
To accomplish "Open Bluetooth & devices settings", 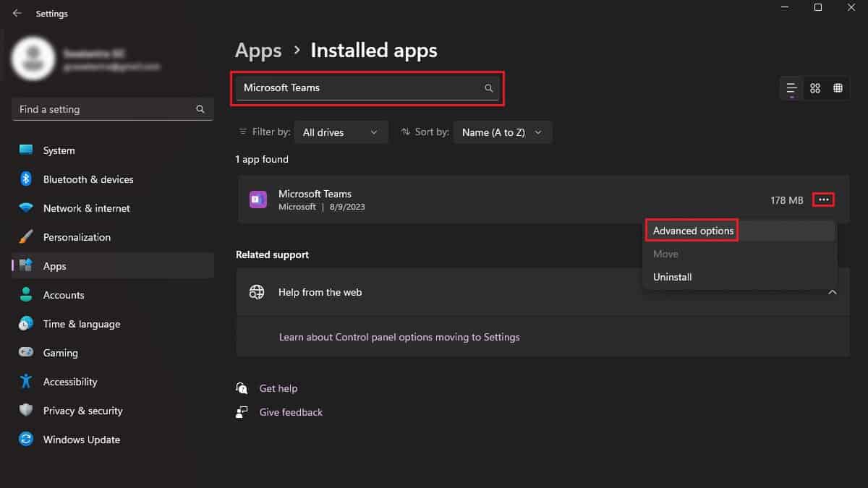I will click(x=88, y=179).
